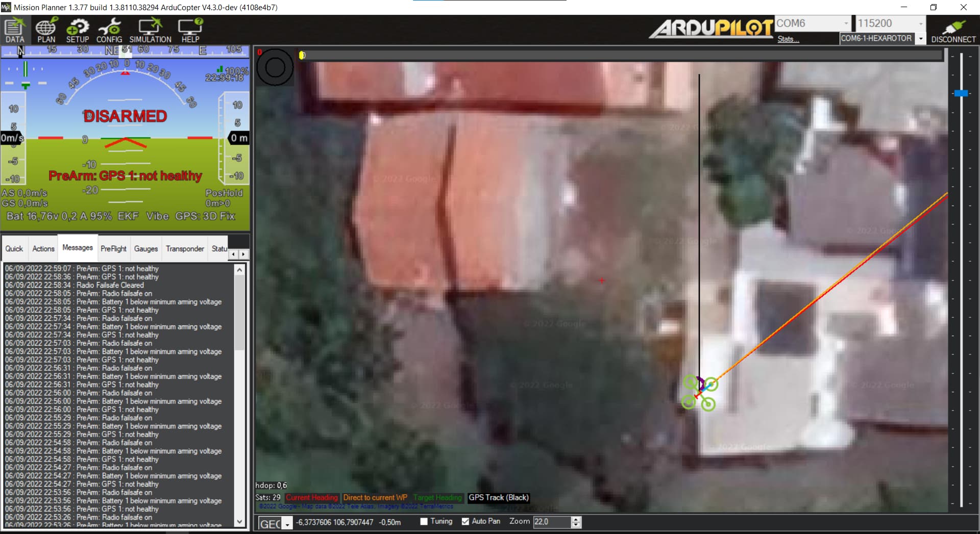Launch the SIMULATION mode

coord(150,30)
